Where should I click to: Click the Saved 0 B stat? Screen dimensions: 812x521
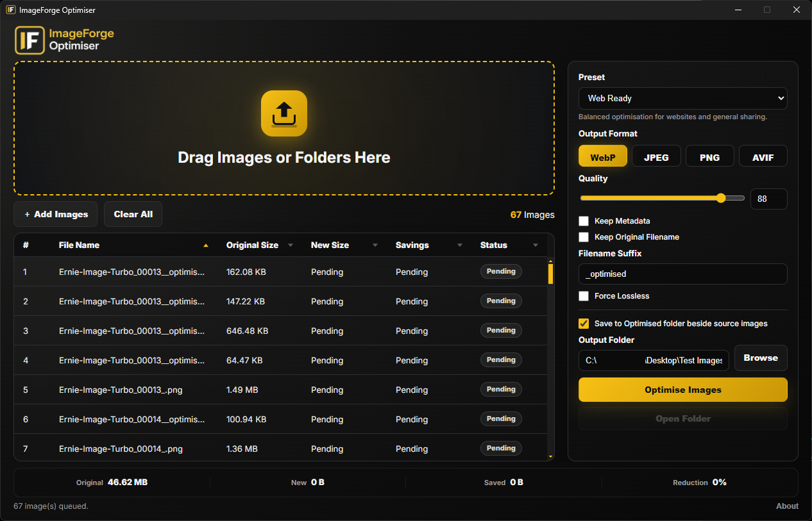coord(503,482)
